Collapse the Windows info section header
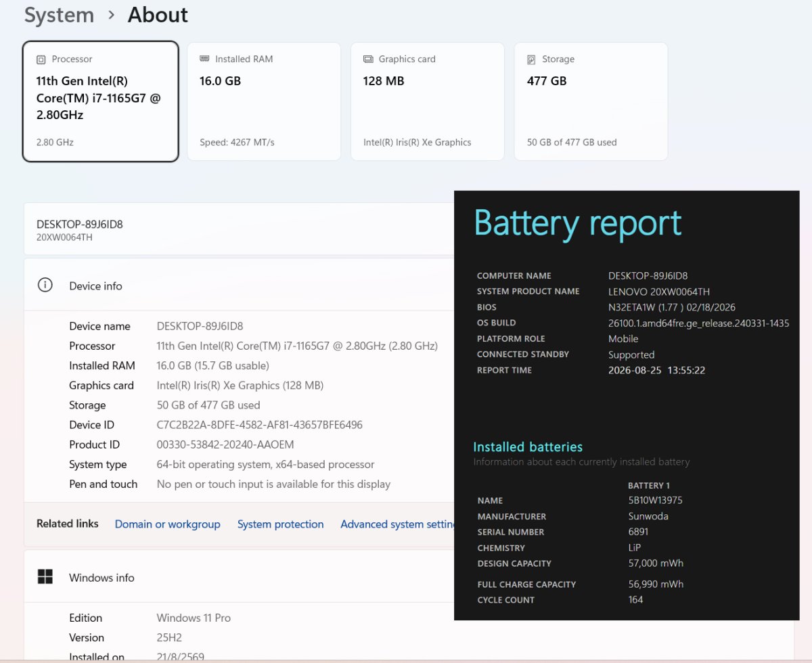The height and width of the screenshot is (663, 812). tap(240, 577)
